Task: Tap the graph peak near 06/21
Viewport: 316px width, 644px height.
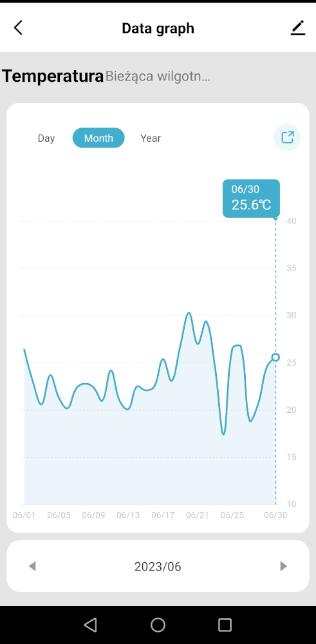Action: 189,314
